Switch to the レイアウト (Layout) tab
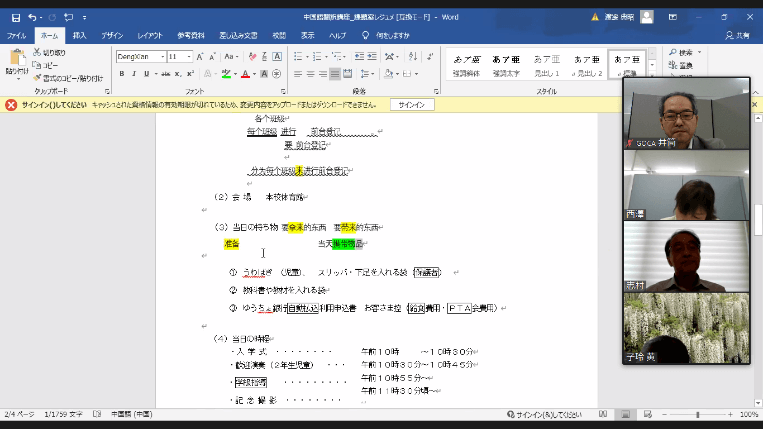This screenshot has width=763, height=429. tap(150, 35)
